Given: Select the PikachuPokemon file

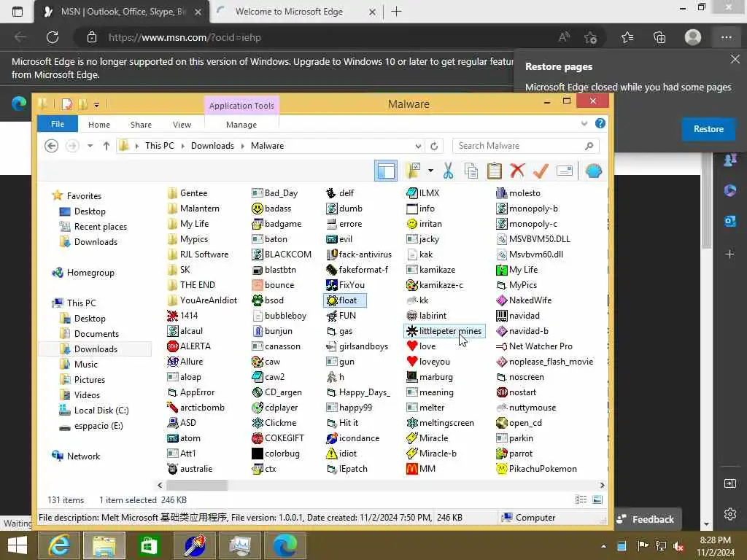Looking at the screenshot, I should pos(536,469).
